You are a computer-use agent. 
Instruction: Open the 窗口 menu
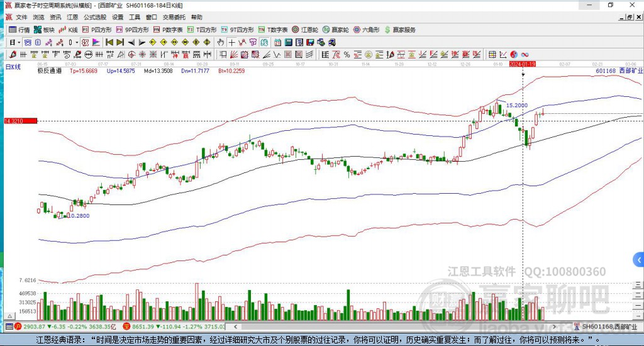[152, 17]
